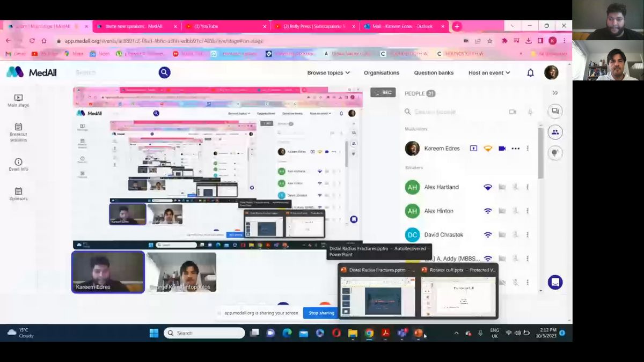Viewport: 644px width, 362px height.
Task: Toggle Alex Hartland's camera
Action: tap(502, 187)
